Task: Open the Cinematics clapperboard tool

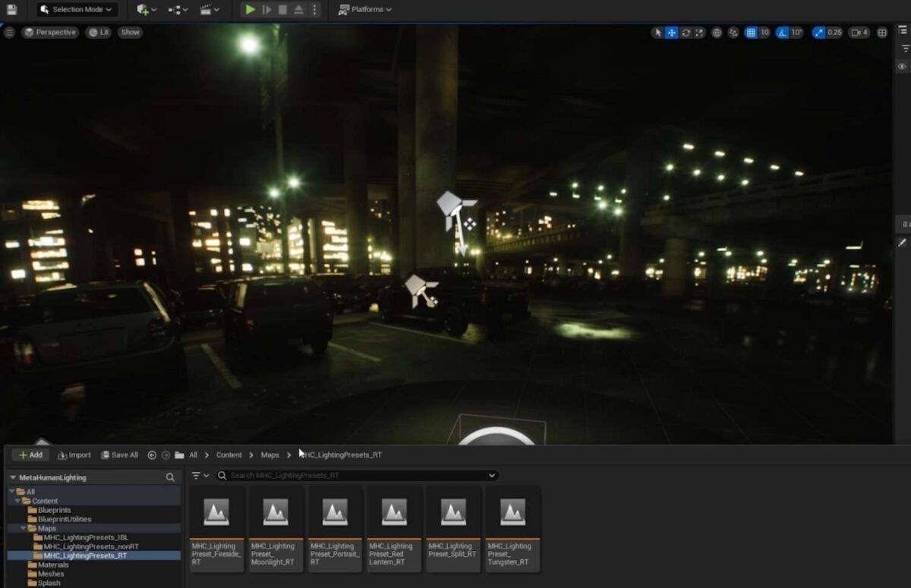Action: (x=205, y=9)
